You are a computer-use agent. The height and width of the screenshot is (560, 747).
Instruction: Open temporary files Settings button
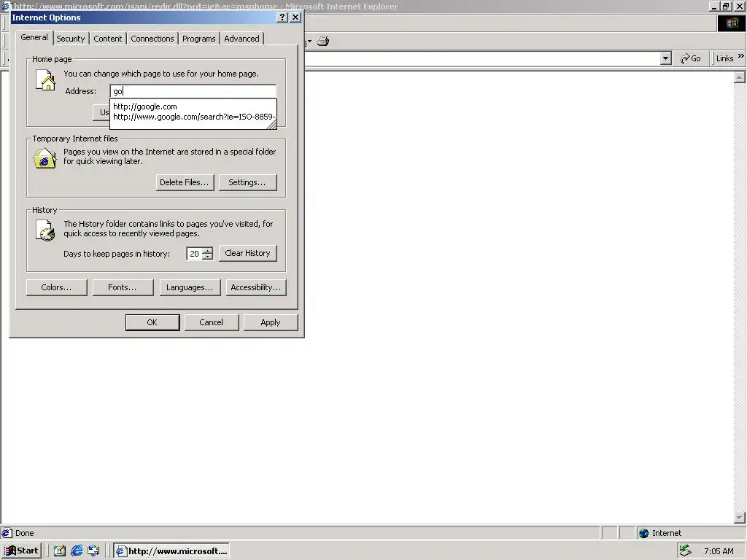tap(248, 182)
